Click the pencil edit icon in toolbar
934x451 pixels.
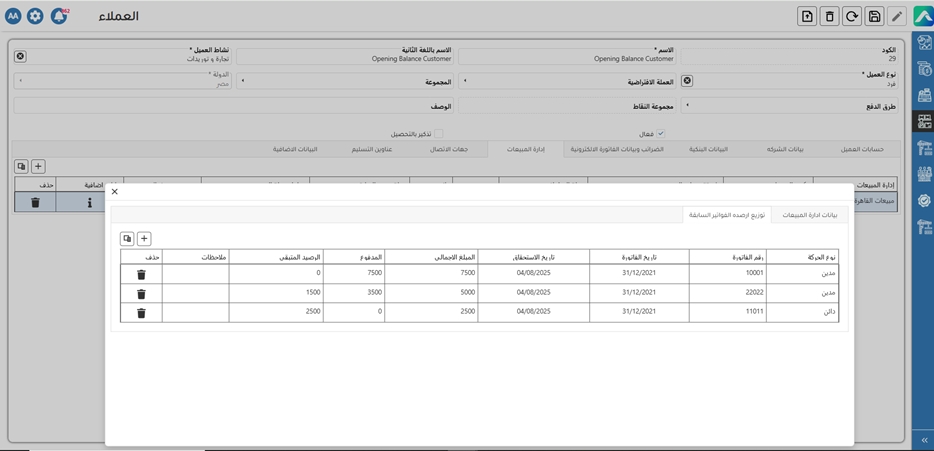(897, 16)
